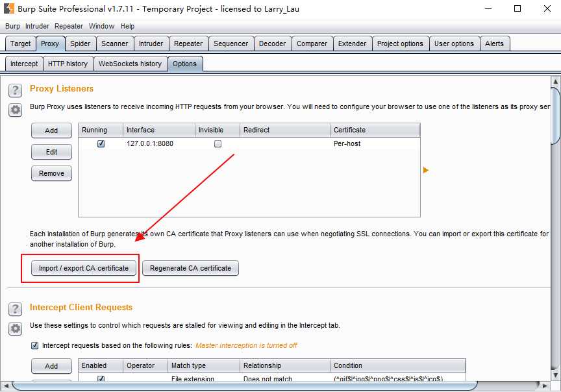Click the Operator column header
The image size is (561, 392).
145,365
